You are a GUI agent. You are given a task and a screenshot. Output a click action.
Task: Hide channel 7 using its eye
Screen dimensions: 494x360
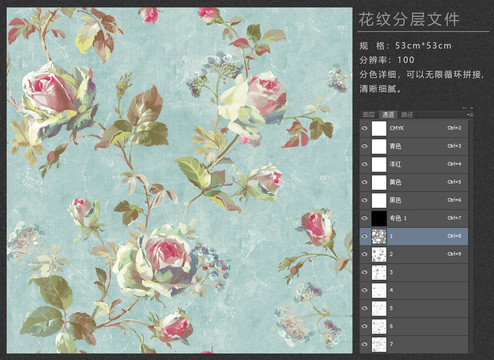(x=365, y=344)
